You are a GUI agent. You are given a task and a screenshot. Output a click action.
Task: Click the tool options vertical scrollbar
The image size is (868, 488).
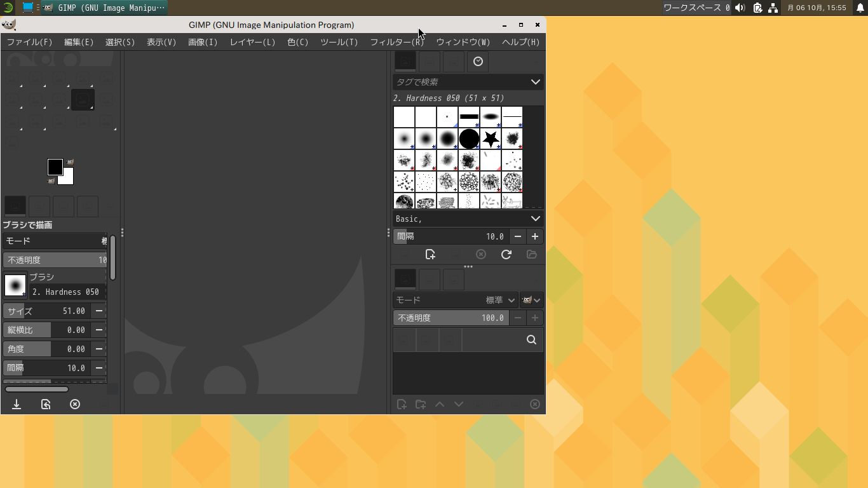point(112,257)
